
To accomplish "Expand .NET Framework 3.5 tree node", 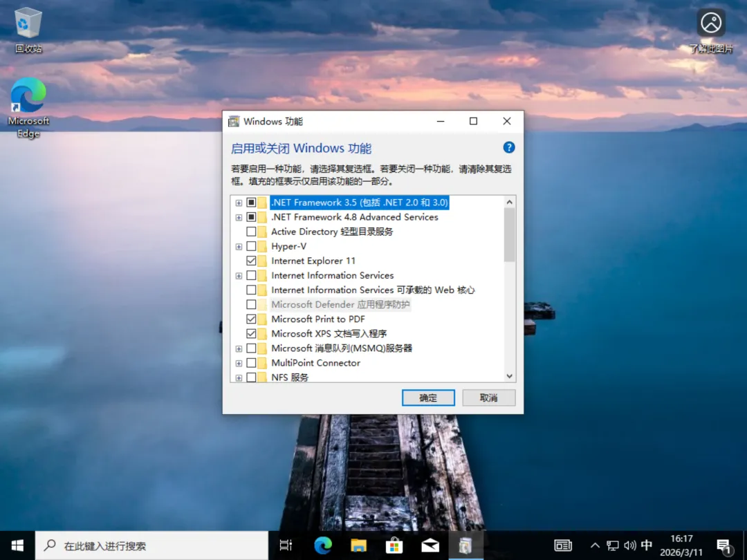I will [x=239, y=203].
